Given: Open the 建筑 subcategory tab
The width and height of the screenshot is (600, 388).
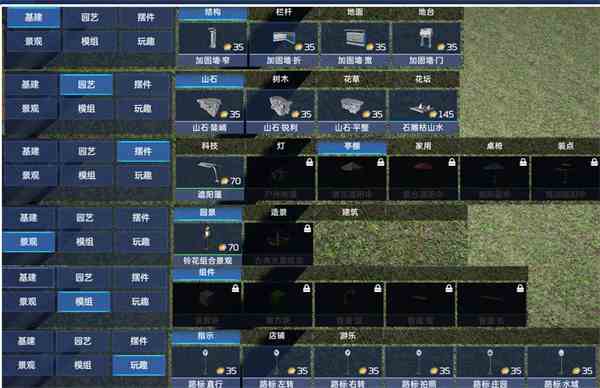Looking at the screenshot, I should click(350, 212).
